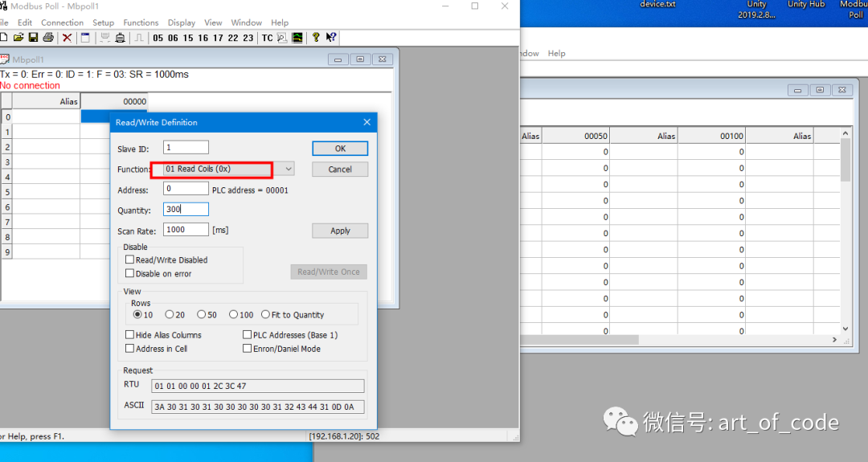Select the 20 rows radio button
The width and height of the screenshot is (868, 462).
point(170,314)
